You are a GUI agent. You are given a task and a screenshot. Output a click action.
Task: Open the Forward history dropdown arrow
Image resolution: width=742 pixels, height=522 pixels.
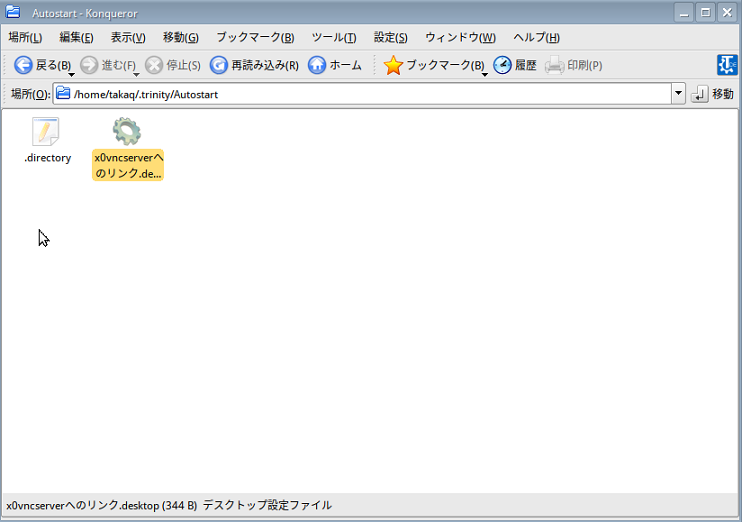pos(136,75)
